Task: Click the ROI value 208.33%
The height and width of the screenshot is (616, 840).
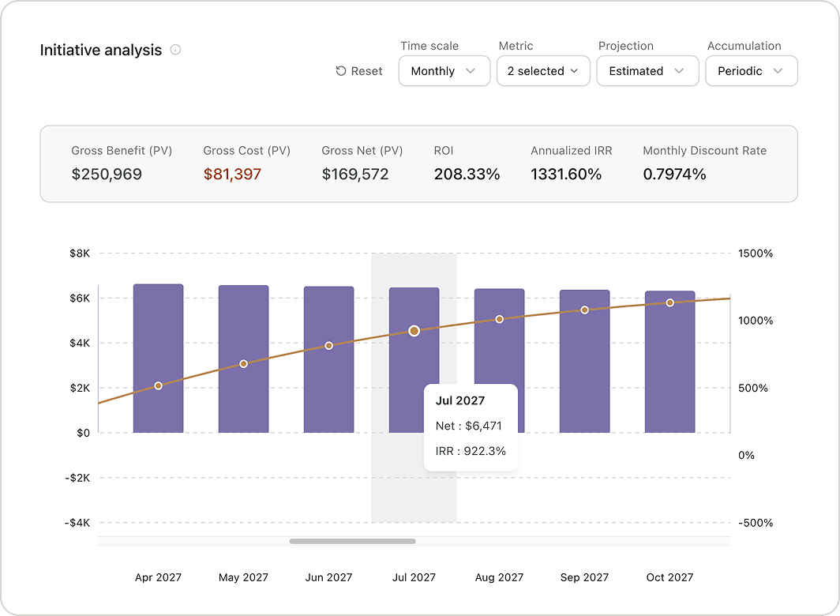Action: (x=467, y=175)
